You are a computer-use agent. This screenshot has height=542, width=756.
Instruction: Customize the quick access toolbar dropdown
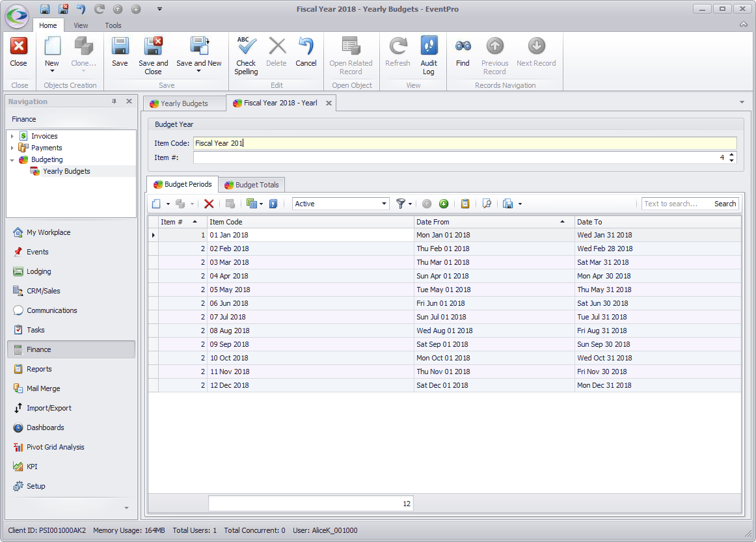[159, 9]
